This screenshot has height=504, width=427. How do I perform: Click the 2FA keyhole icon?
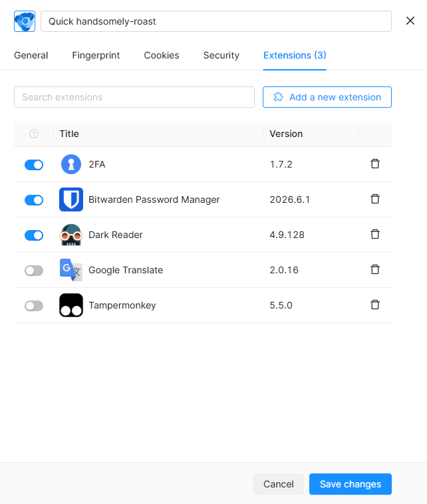tap(71, 164)
